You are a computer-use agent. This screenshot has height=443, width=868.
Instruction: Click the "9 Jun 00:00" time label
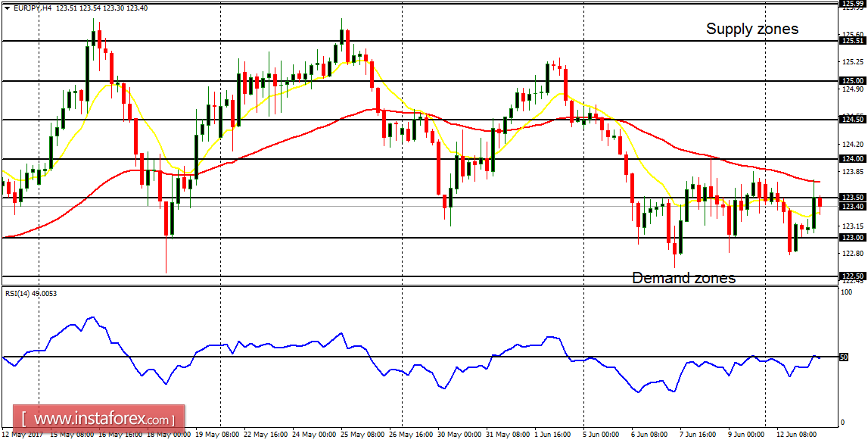coord(748,435)
